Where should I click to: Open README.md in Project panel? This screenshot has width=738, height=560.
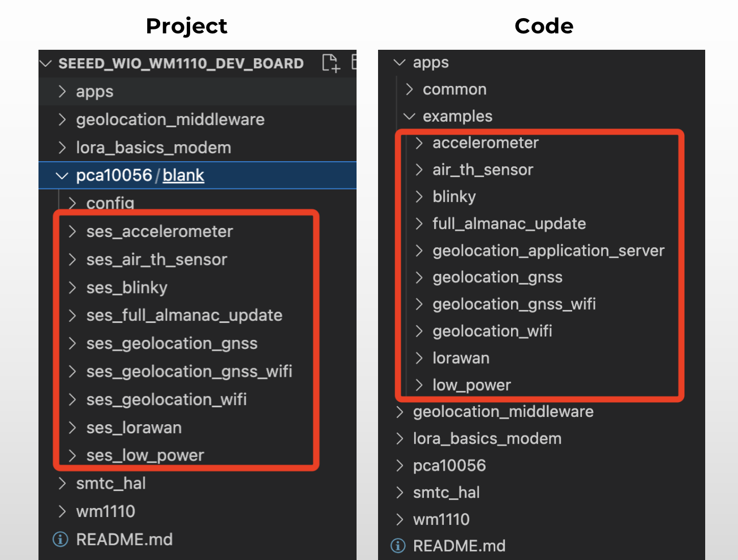click(x=125, y=539)
